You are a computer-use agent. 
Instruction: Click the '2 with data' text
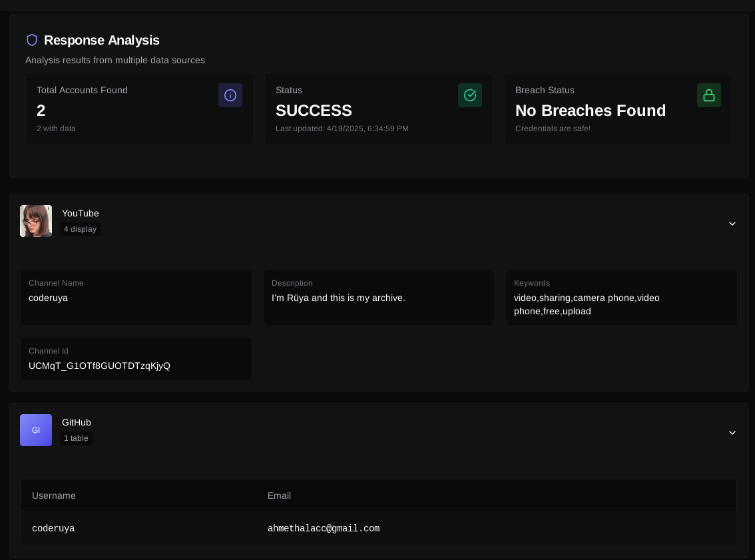click(56, 129)
